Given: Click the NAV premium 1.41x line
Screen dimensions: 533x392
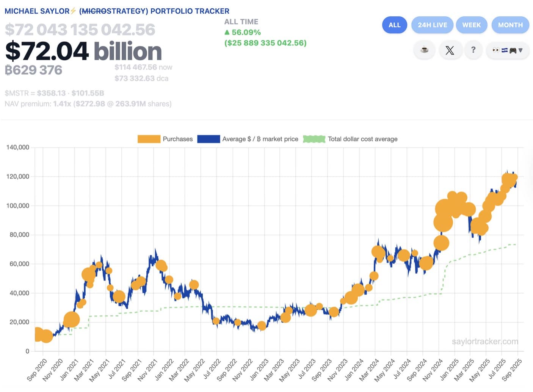Looking at the screenshot, I should click(x=88, y=103).
